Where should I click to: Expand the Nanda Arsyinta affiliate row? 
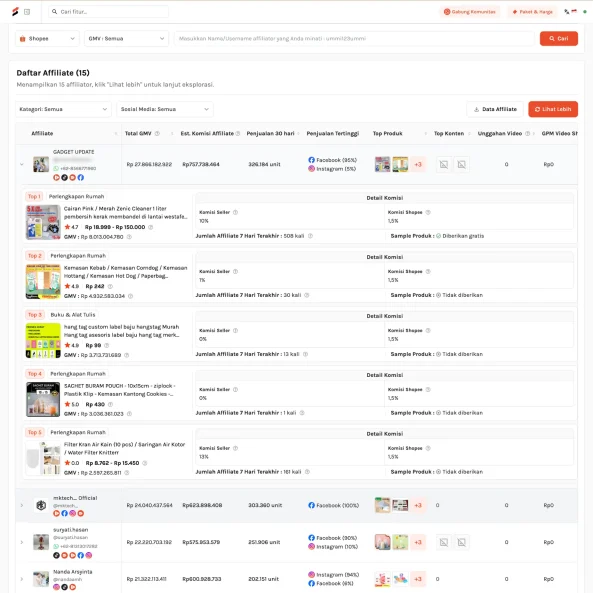22,579
